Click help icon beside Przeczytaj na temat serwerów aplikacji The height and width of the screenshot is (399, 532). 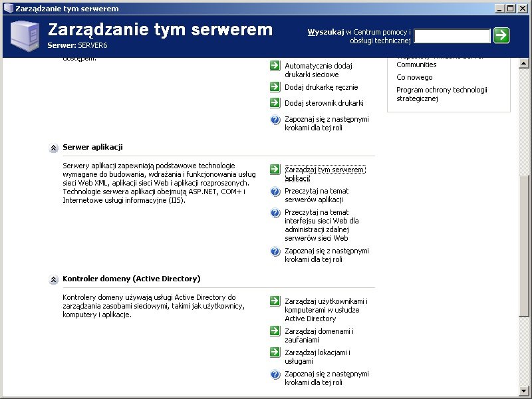tap(275, 192)
